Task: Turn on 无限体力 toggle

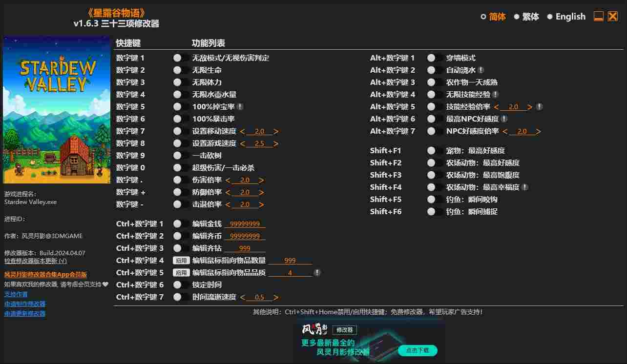Action: (181, 82)
